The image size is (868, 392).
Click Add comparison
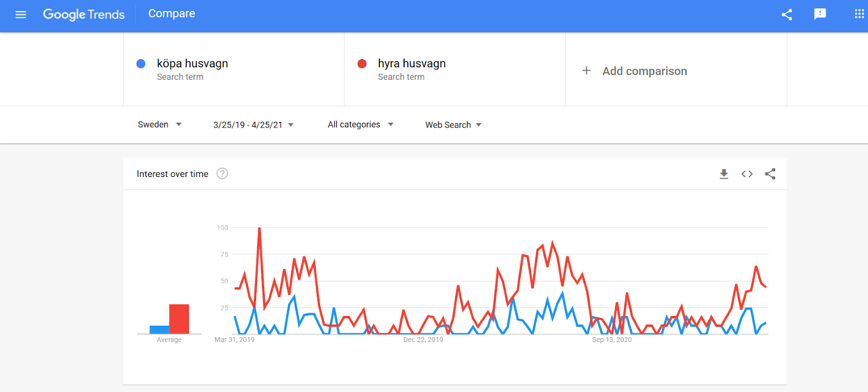[x=644, y=71]
